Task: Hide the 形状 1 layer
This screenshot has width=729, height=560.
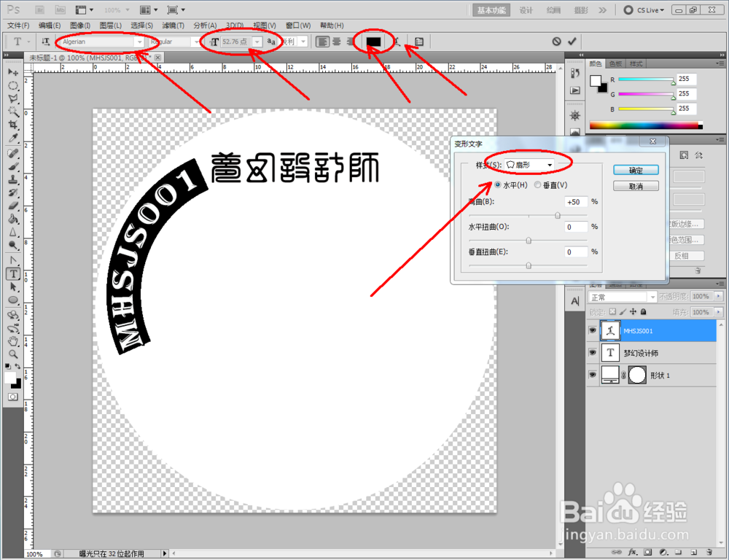Action: point(593,375)
